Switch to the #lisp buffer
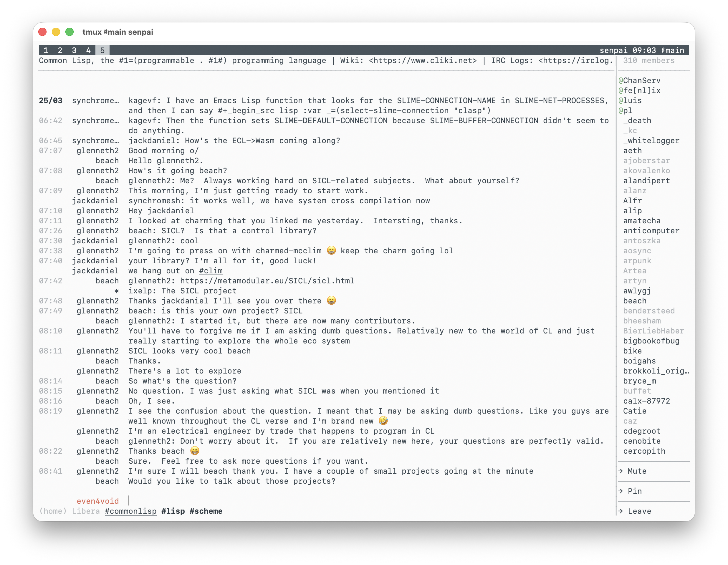The image size is (728, 565). coord(173,511)
